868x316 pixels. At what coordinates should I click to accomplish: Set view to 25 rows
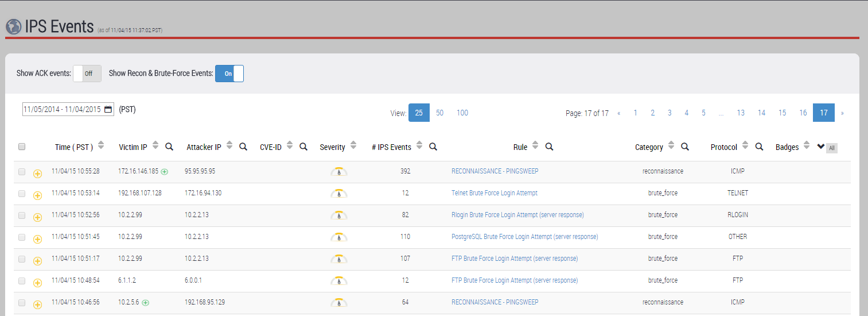point(419,113)
